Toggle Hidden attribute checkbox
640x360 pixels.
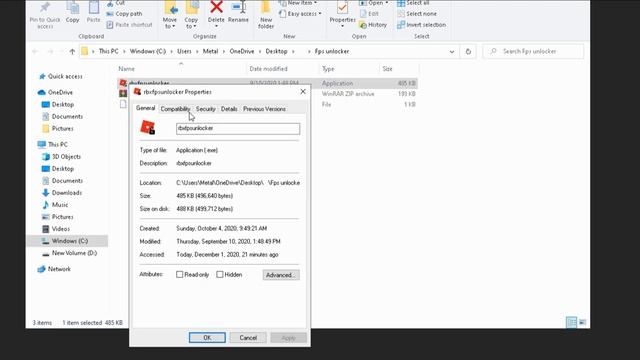(x=220, y=275)
